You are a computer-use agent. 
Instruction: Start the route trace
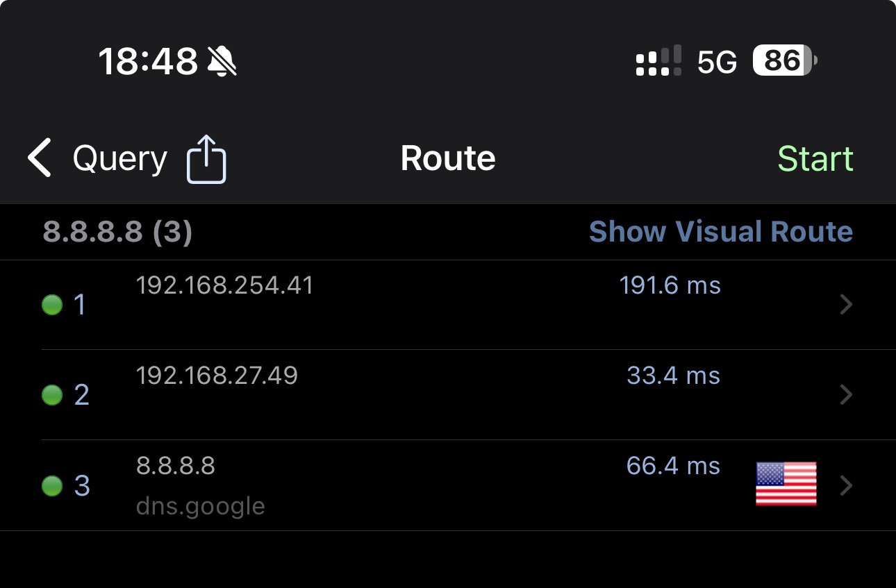click(815, 159)
